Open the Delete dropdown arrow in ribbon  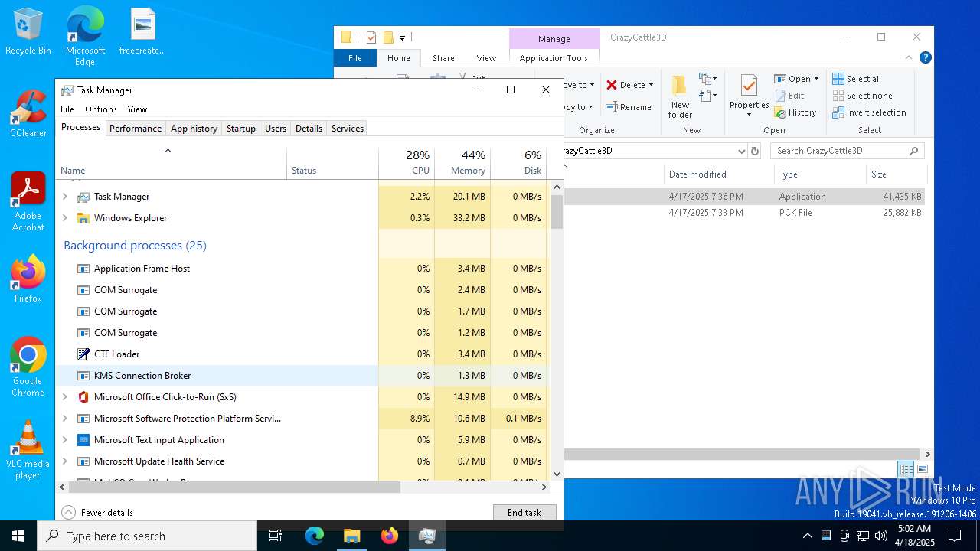(x=651, y=85)
